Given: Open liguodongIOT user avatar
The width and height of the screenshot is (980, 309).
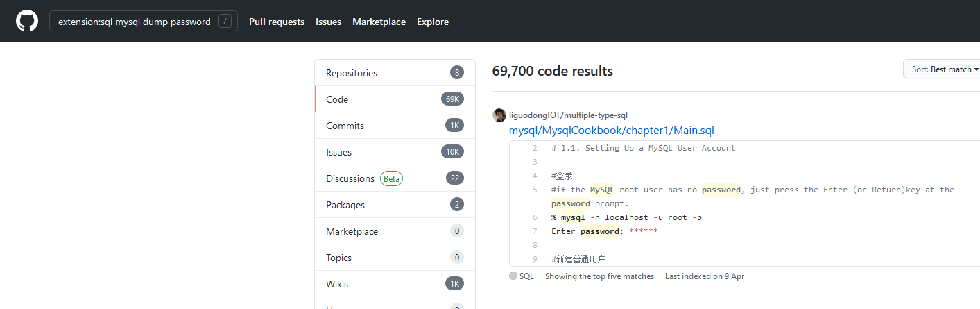Looking at the screenshot, I should 499,115.
